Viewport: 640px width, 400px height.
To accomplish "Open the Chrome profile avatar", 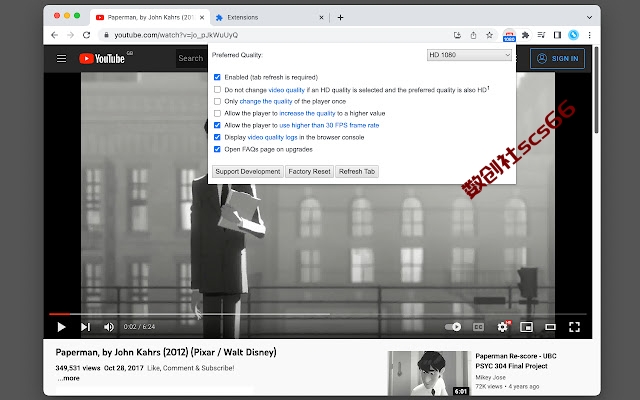I will (573, 35).
